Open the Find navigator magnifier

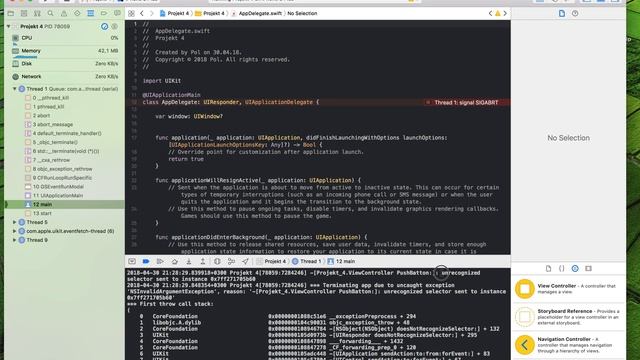point(51,13)
